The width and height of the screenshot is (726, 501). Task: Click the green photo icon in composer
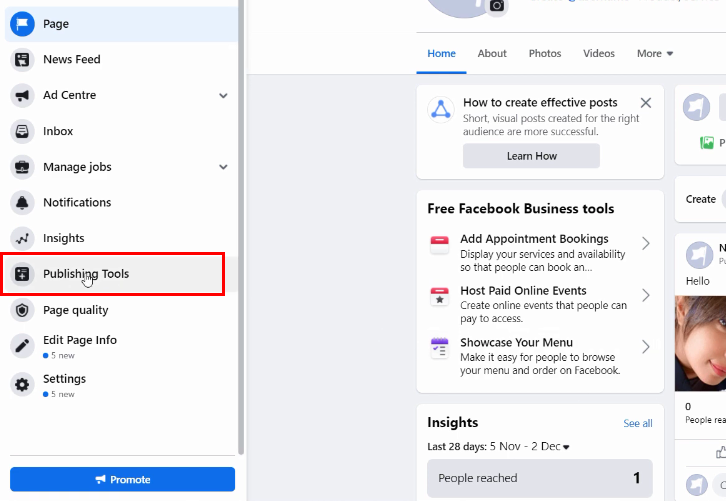pos(707,143)
